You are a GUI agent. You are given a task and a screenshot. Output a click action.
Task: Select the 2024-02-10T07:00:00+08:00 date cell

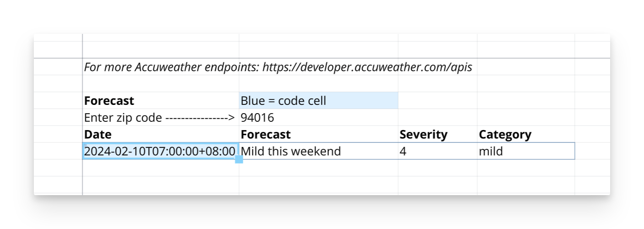tap(160, 151)
